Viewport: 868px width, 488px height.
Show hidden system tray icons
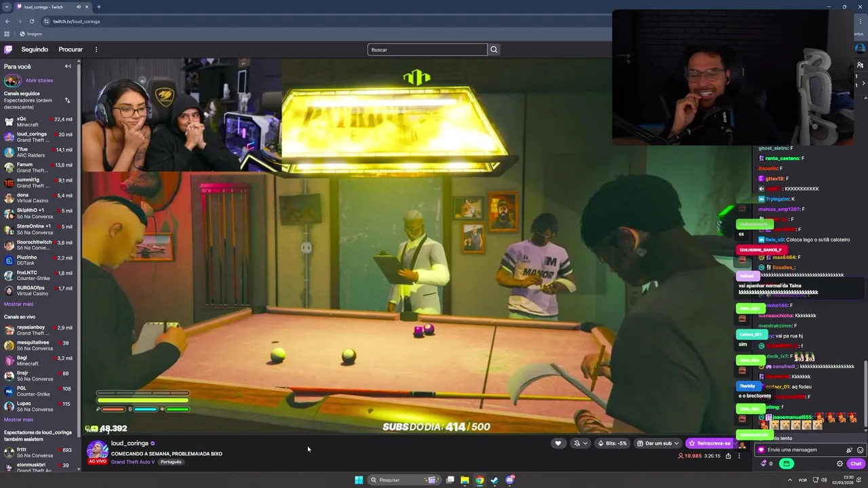pyautogui.click(x=790, y=480)
